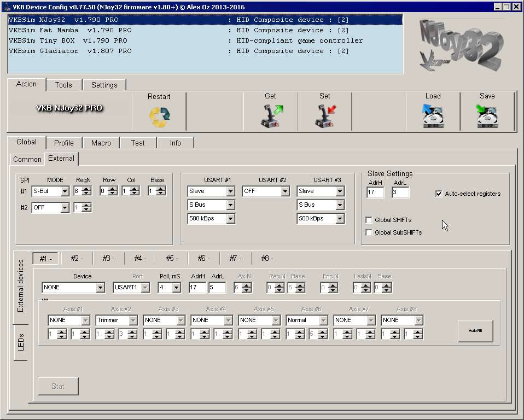Select external device #5 button
This screenshot has width=524, height=420.
[172, 258]
